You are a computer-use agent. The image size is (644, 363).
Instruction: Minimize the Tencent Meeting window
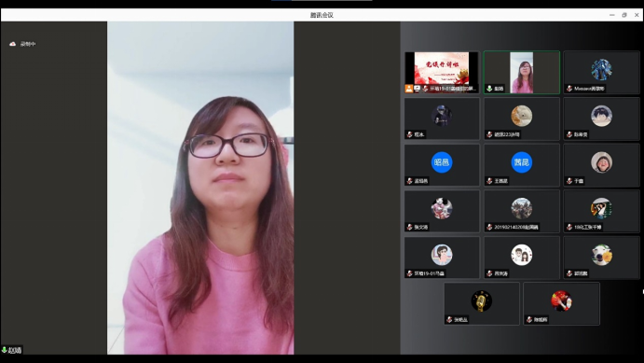point(612,15)
